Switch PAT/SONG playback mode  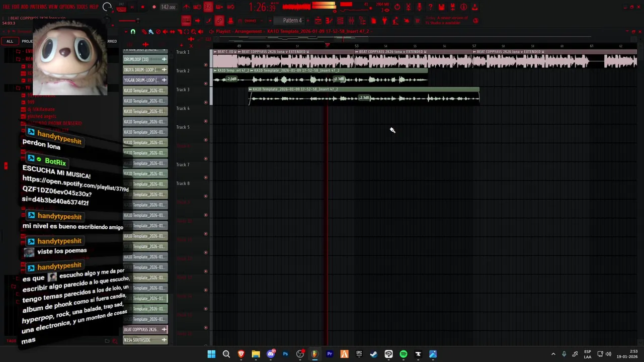point(121,7)
